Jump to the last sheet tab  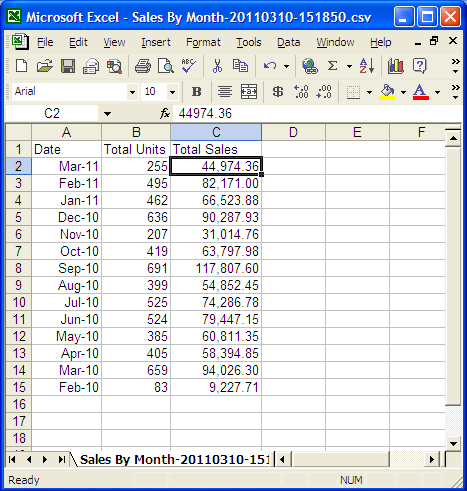click(x=61, y=460)
